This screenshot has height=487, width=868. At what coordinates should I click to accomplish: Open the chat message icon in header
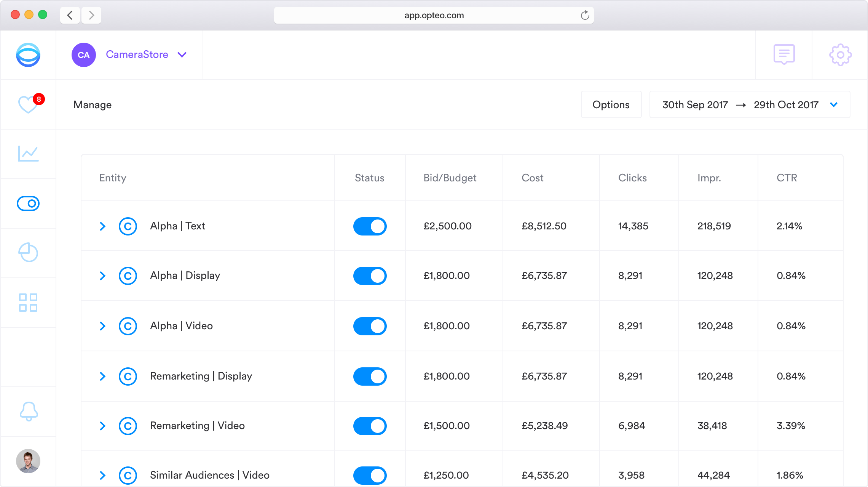click(784, 54)
